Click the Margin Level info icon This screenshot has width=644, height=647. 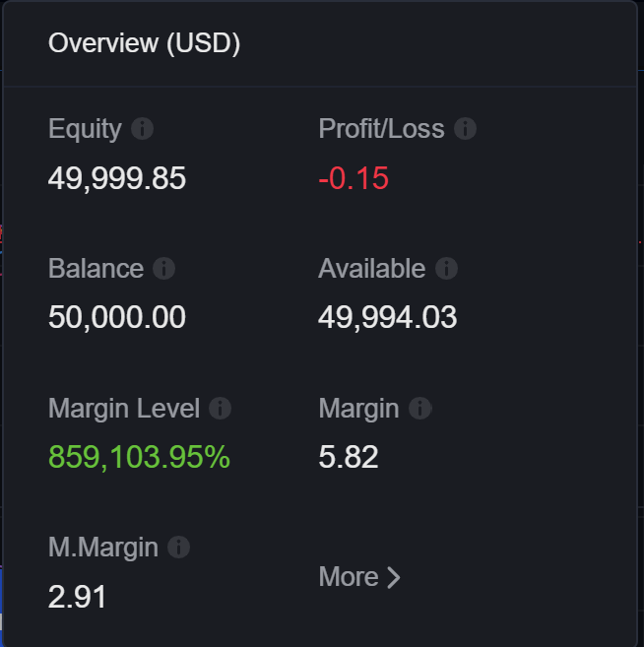coord(221,409)
